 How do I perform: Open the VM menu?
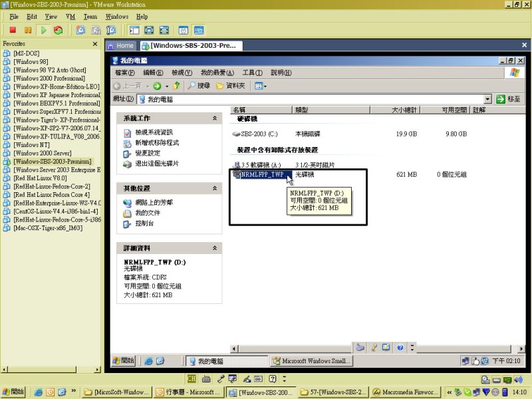tap(70, 16)
